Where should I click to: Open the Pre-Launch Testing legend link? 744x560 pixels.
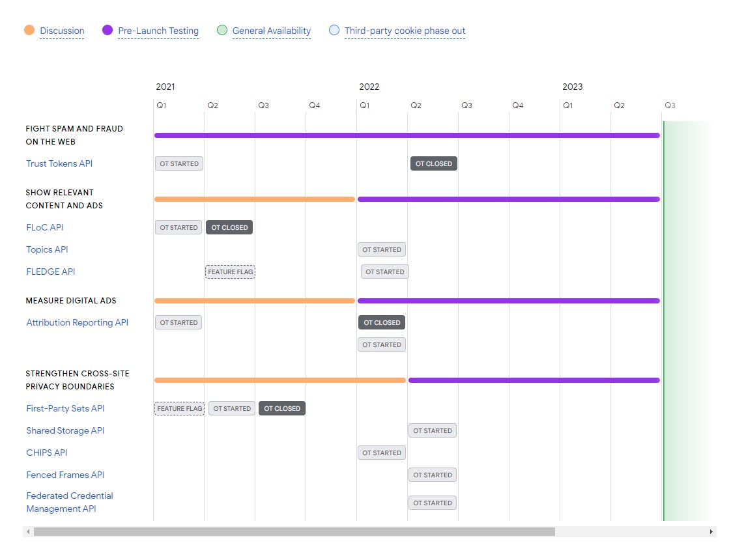[158, 31]
